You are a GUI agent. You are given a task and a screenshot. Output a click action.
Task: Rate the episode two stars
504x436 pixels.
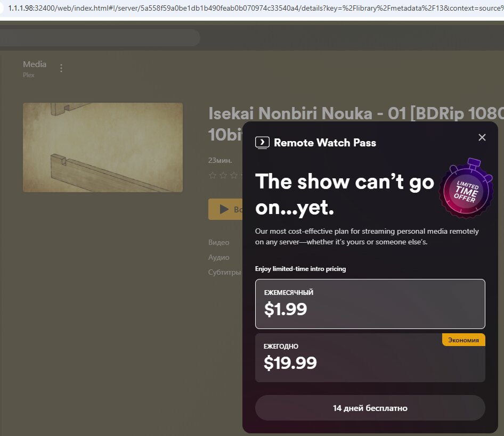point(223,175)
